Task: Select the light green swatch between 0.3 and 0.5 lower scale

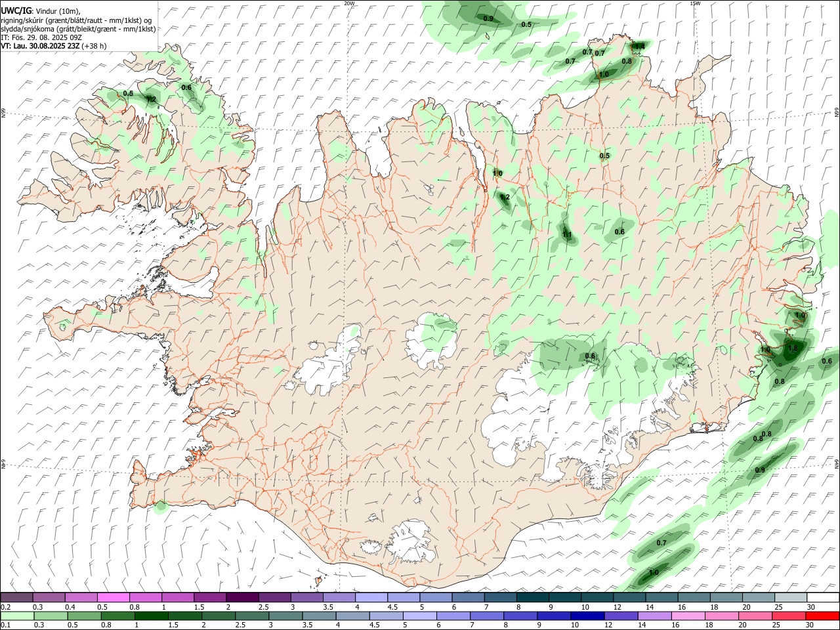Action: point(52,616)
